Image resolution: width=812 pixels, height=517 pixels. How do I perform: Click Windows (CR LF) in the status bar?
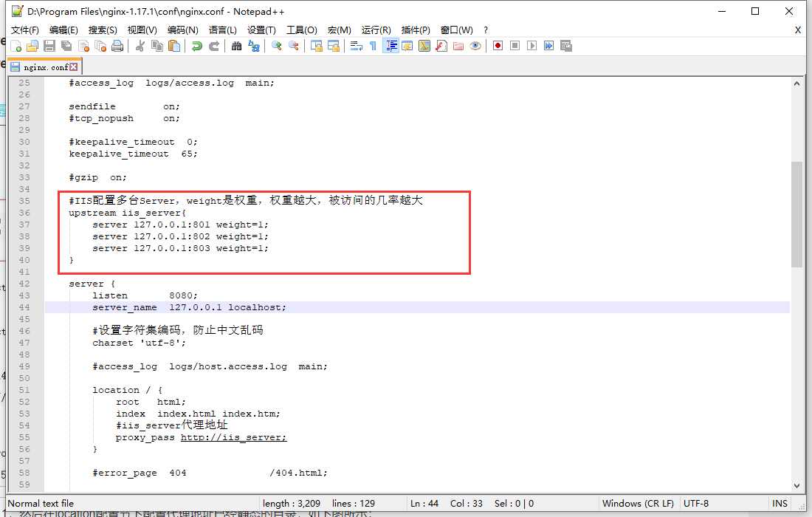pyautogui.click(x=638, y=504)
